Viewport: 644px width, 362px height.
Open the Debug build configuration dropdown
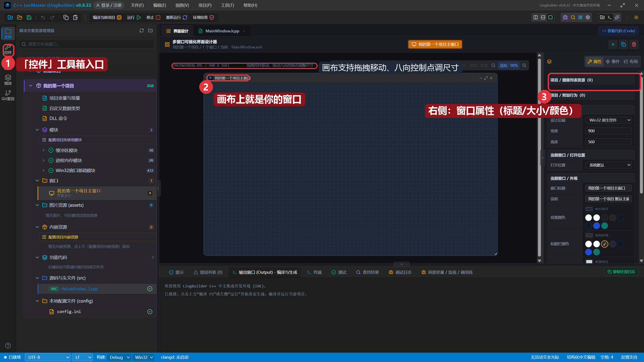coord(119,357)
